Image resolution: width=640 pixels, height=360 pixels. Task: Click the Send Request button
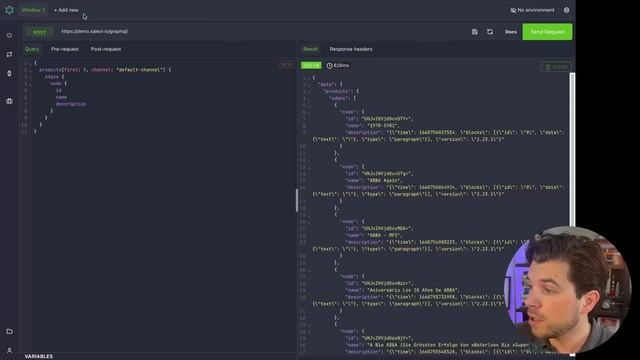click(x=547, y=32)
